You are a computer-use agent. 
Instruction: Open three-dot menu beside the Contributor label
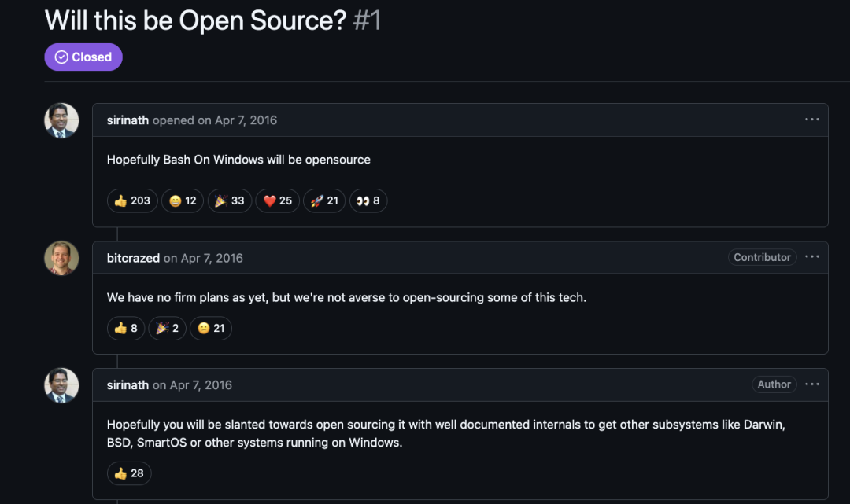[812, 257]
